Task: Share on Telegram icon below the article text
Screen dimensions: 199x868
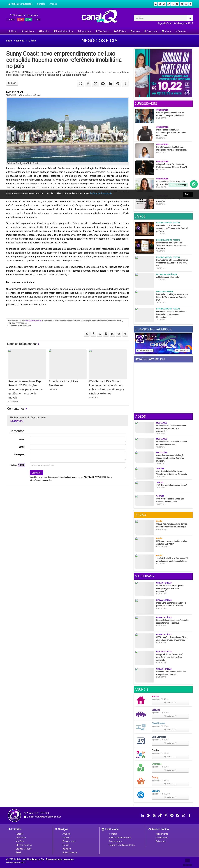Action: [106, 334]
